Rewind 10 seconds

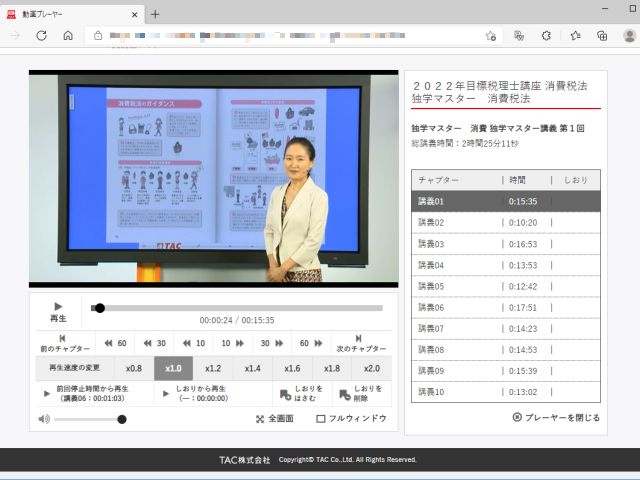(x=194, y=343)
